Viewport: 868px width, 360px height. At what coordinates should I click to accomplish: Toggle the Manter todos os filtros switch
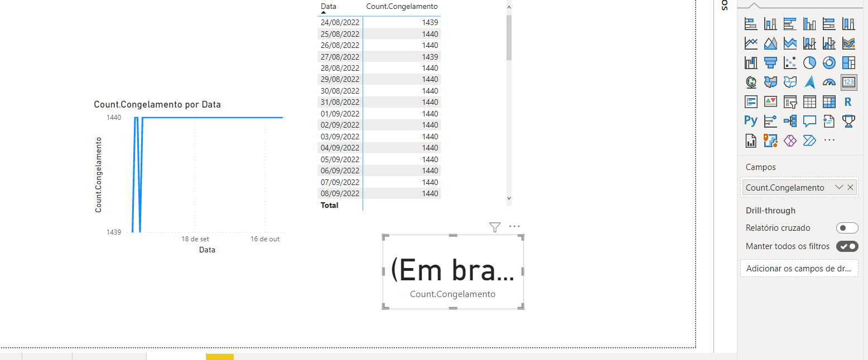(847, 246)
